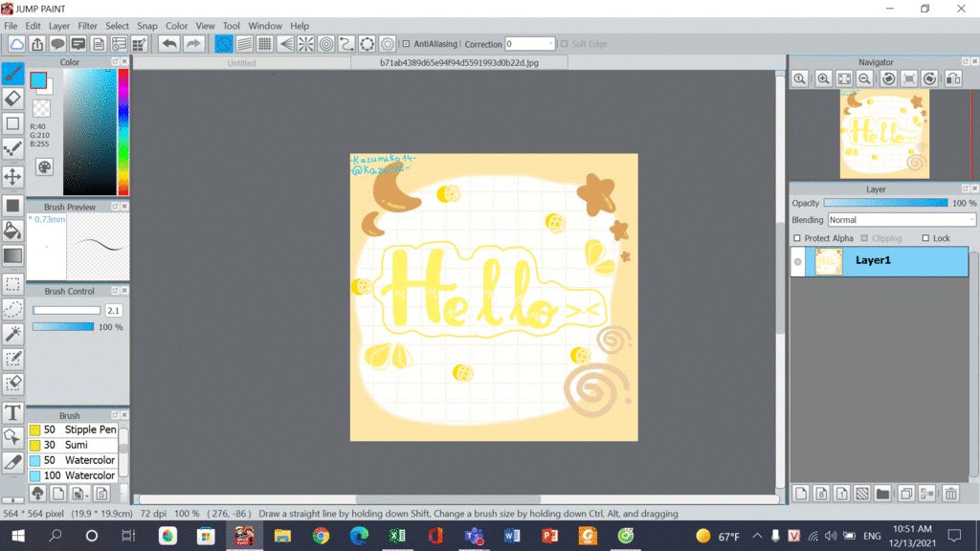
Task: Open cloud project with the cloud icon
Action: tap(17, 44)
